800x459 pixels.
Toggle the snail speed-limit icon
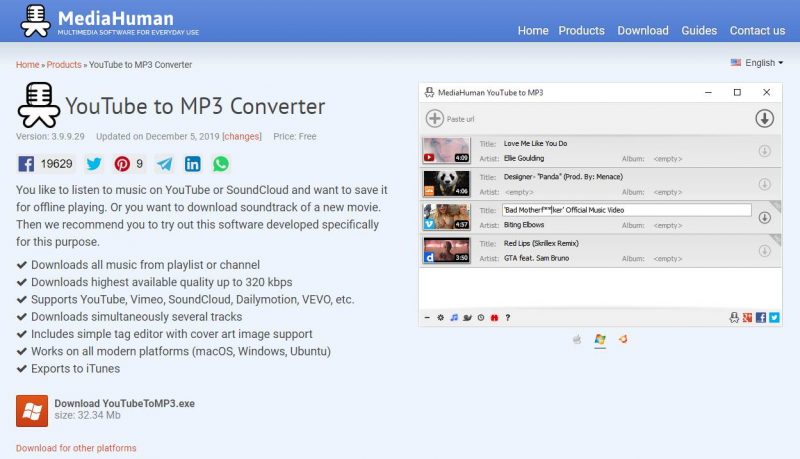pos(467,317)
